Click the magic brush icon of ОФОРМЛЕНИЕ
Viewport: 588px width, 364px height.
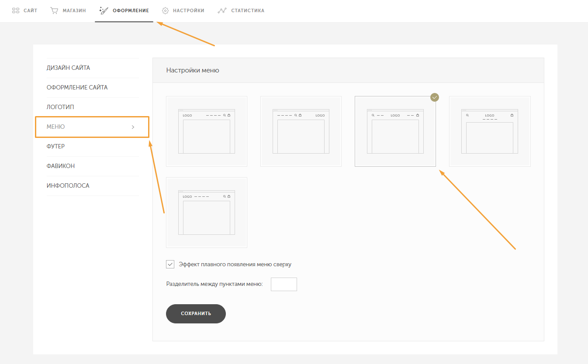click(x=104, y=10)
